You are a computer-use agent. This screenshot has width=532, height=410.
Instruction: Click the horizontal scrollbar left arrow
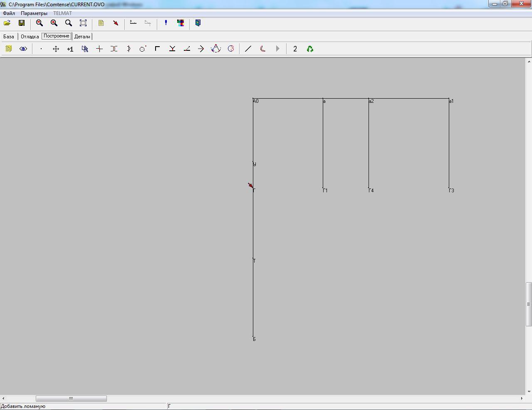click(x=3, y=398)
